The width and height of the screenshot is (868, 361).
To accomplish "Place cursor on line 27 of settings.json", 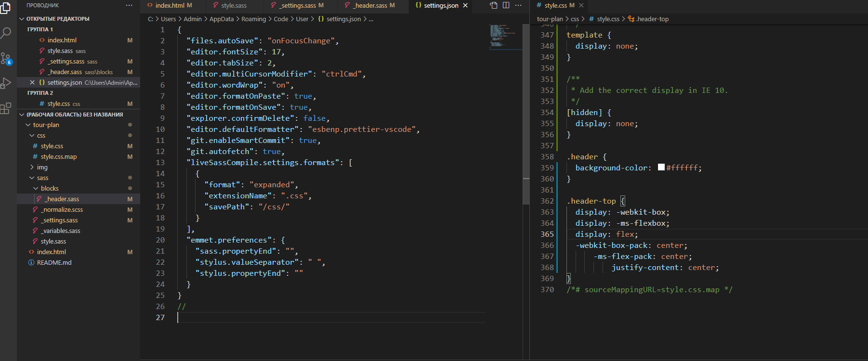I will (x=331, y=317).
